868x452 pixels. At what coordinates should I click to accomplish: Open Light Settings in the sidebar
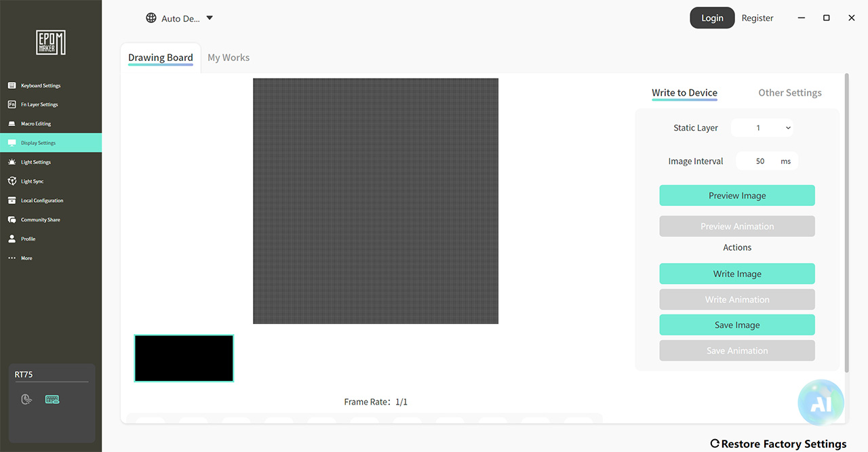[x=51, y=162]
